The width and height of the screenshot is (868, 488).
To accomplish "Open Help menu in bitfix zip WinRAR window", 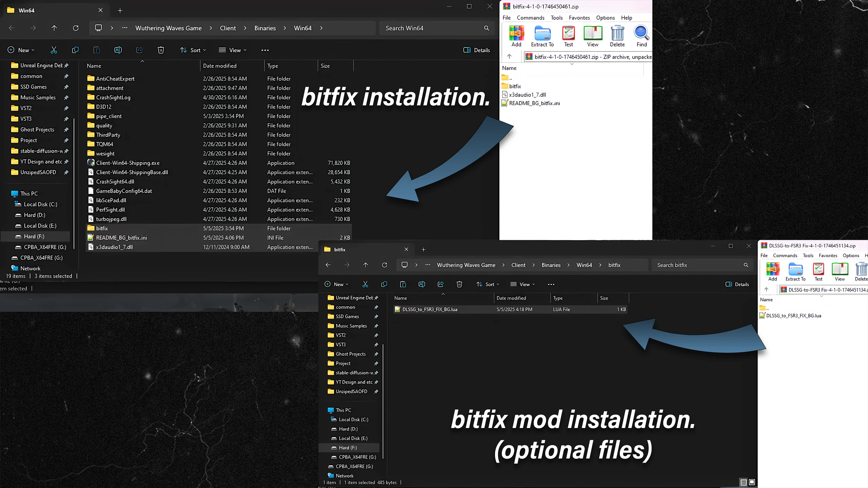I will tap(626, 18).
